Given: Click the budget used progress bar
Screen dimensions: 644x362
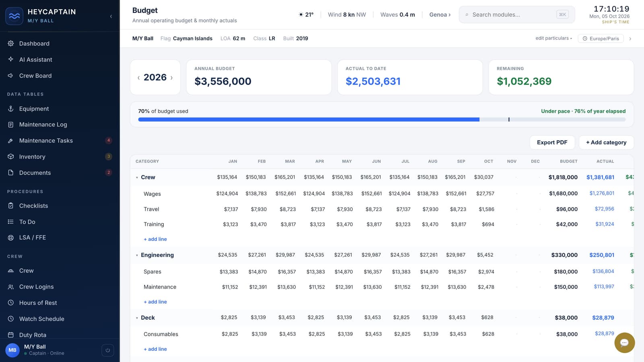Looking at the screenshot, I should pyautogui.click(x=382, y=119).
